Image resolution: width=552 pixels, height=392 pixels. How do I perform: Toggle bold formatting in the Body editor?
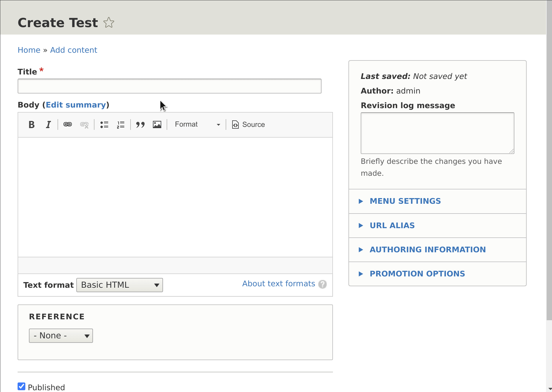pyautogui.click(x=31, y=125)
